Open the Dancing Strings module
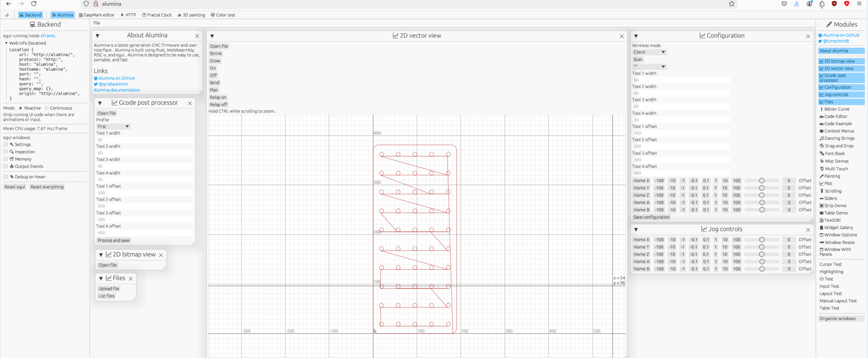The image size is (868, 358). point(839,138)
